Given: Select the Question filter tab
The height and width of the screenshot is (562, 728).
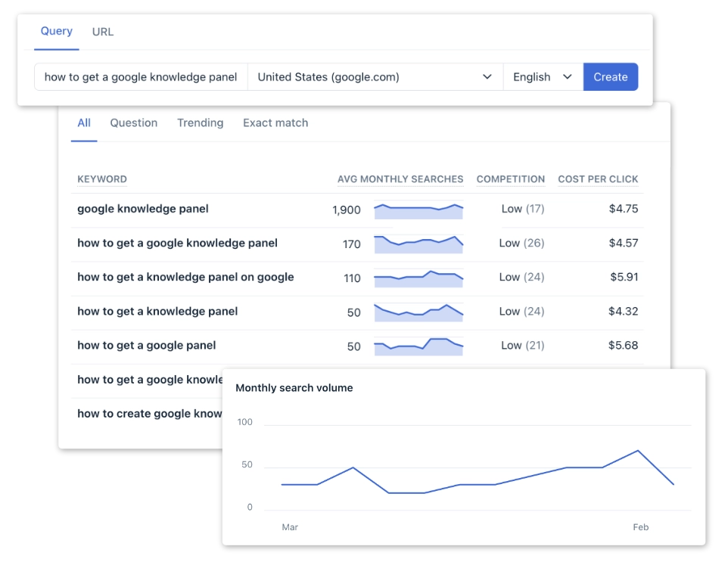Looking at the screenshot, I should coord(134,123).
